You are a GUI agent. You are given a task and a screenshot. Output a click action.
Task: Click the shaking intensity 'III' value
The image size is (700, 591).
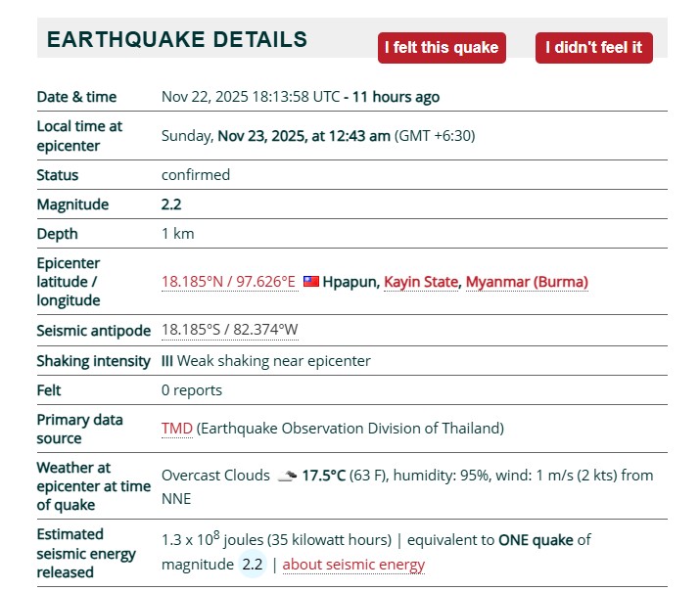167,361
